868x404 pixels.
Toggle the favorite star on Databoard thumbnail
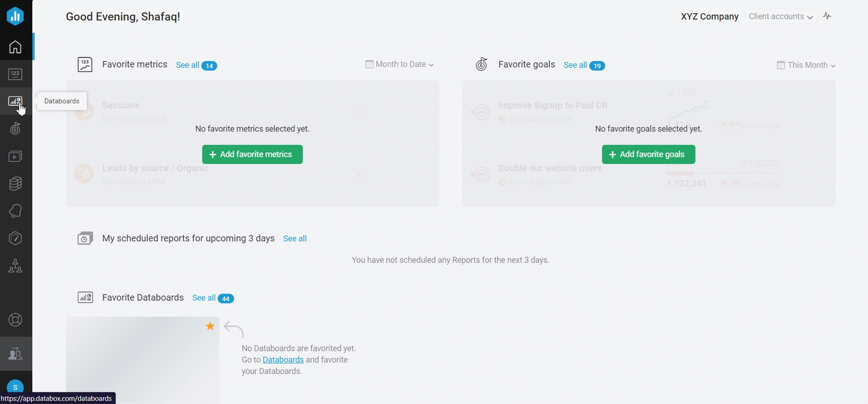(x=210, y=326)
